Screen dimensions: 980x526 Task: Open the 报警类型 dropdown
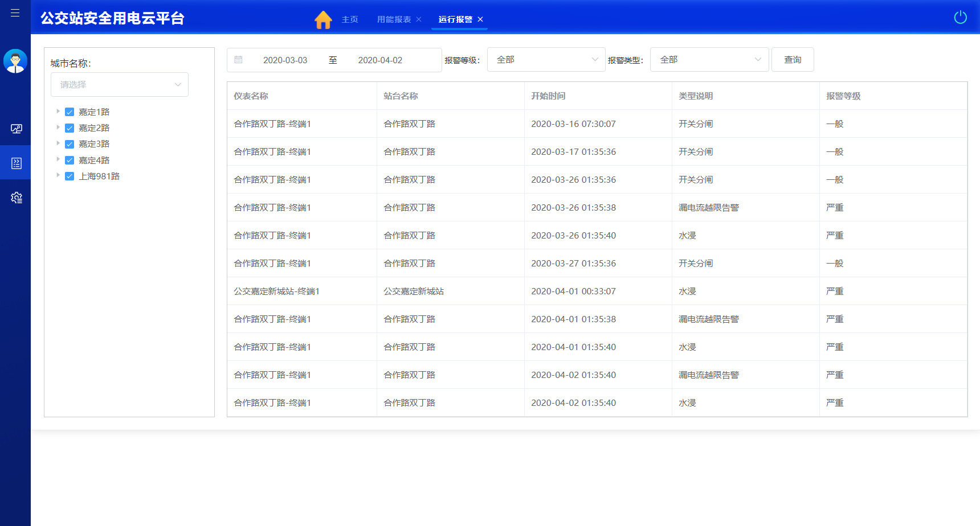coord(709,60)
